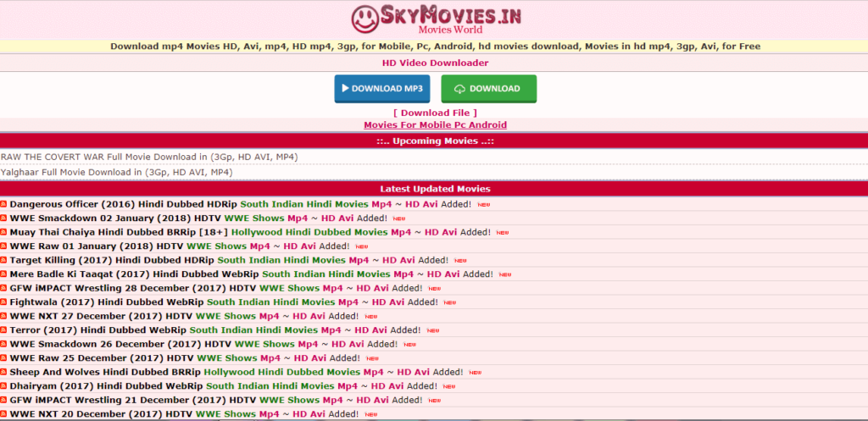Click WWE Shows category on Smackdown 02 January row

pos(254,218)
